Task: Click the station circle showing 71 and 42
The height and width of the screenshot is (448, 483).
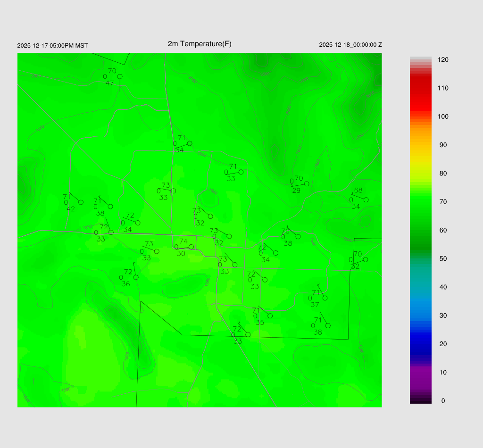Action: pyautogui.click(x=81, y=202)
